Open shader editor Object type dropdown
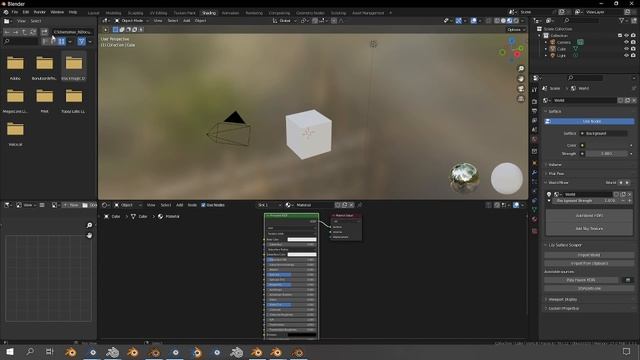640x360 pixels. pyautogui.click(x=127, y=205)
